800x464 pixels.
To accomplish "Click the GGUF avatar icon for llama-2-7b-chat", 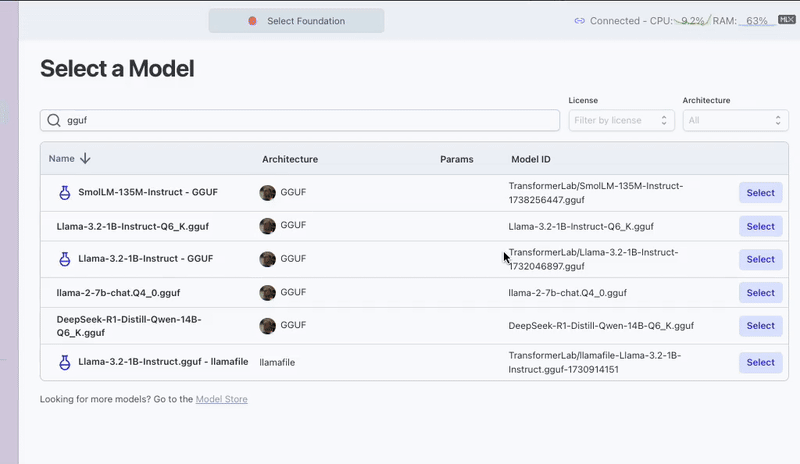I will (267, 293).
